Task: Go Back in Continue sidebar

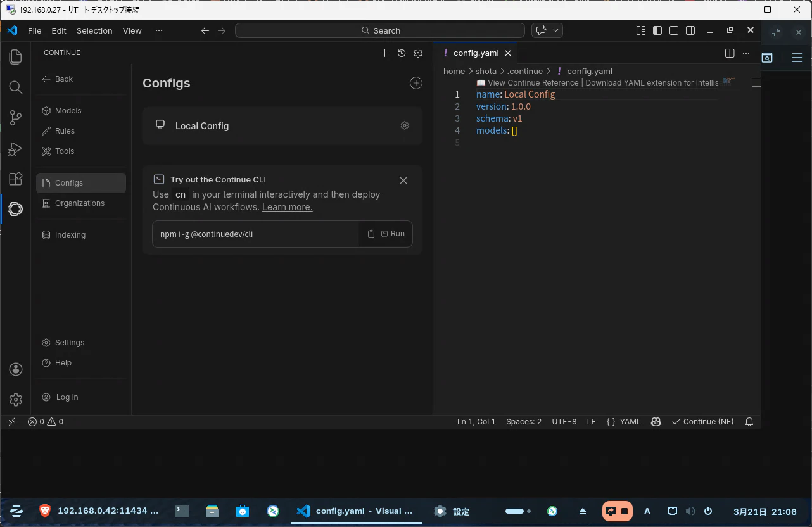Action: (x=57, y=79)
